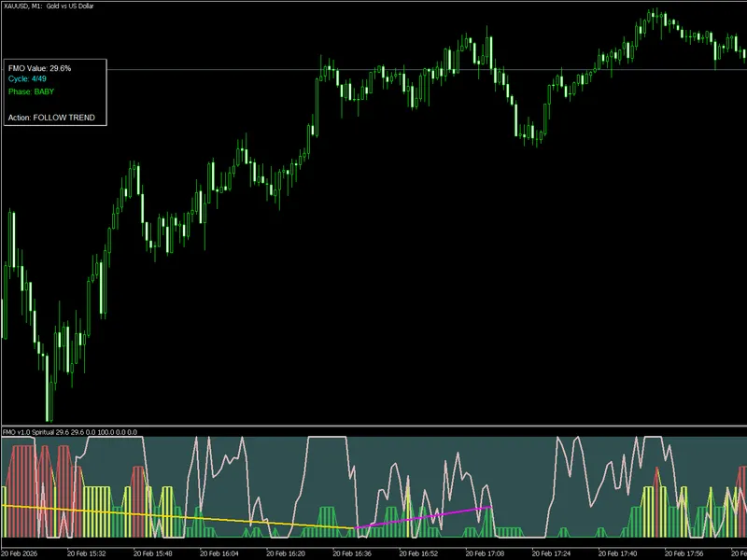Click the '20 Feb 16:04' time axis label
The width and height of the screenshot is (747, 560).
tap(219, 553)
